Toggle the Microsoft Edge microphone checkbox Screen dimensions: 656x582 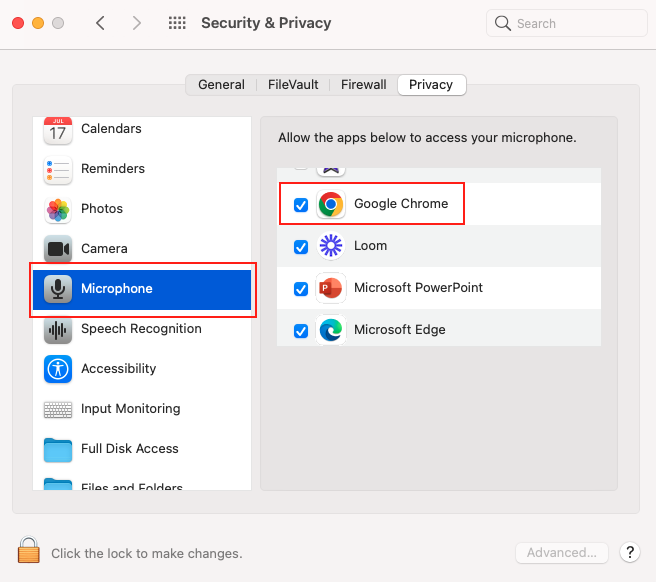(x=301, y=331)
